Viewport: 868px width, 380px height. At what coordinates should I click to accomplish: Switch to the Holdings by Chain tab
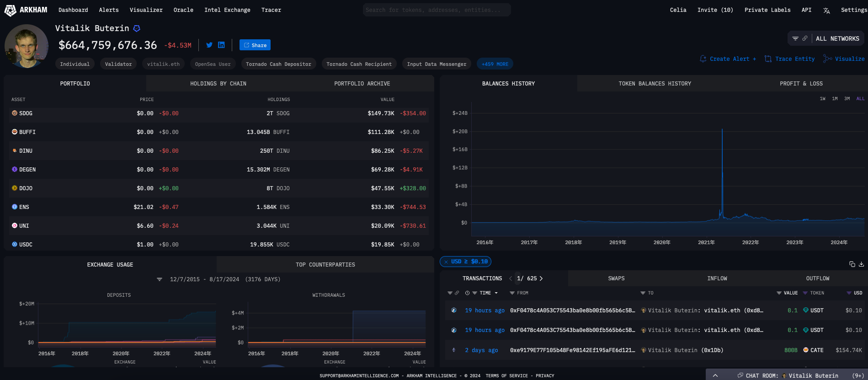point(218,84)
